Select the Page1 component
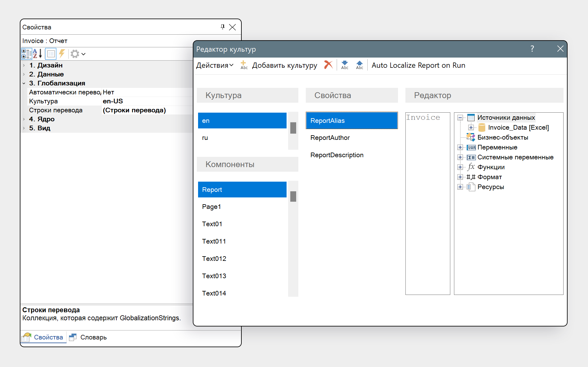Screen dimensions: 588x367 pyautogui.click(x=242, y=207)
